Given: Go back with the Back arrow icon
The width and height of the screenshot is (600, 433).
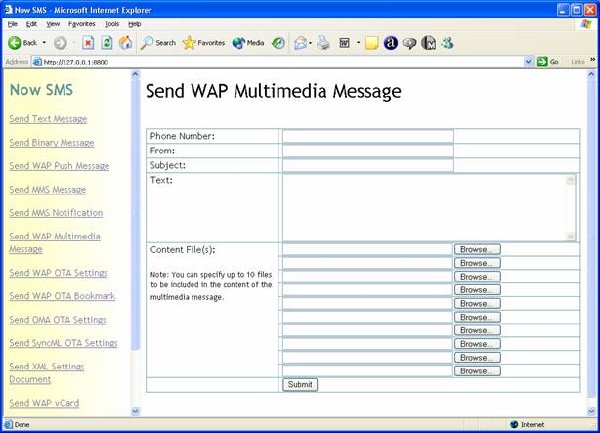Looking at the screenshot, I should [x=15, y=43].
